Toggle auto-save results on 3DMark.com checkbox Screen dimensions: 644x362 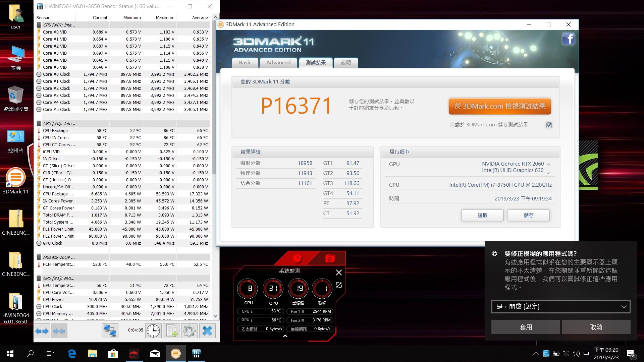pos(549,125)
